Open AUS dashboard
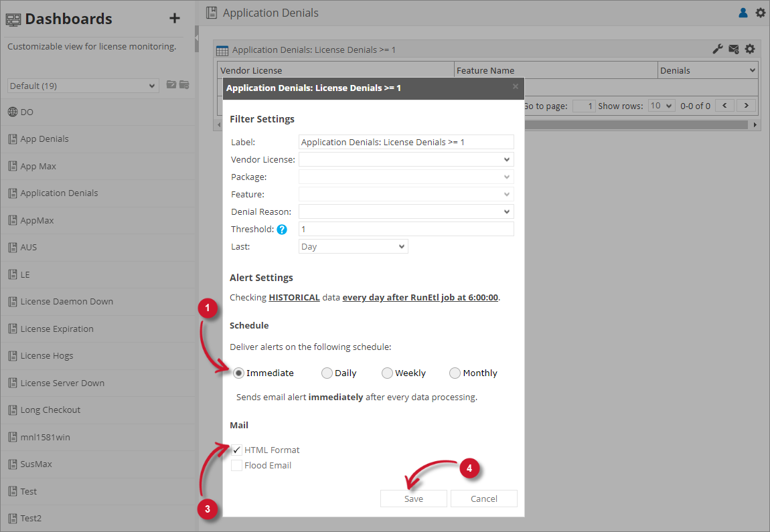 click(x=98, y=248)
